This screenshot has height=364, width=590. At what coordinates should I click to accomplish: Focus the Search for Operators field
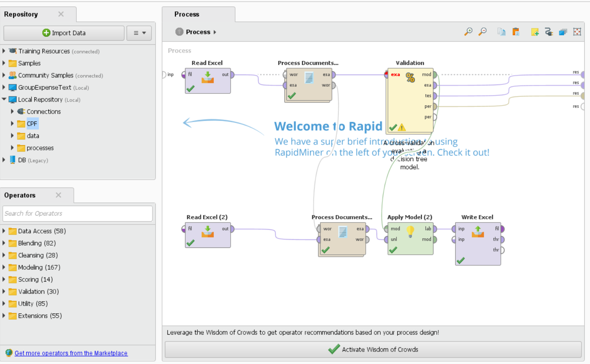[78, 214]
